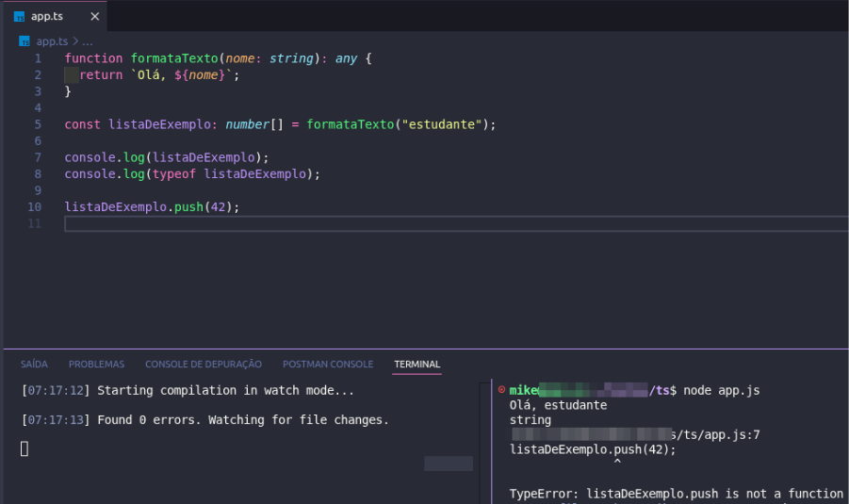Click 'listaDeExemplo.push(42);' in terminal stack output
Screen dimensions: 849x504
(593, 449)
